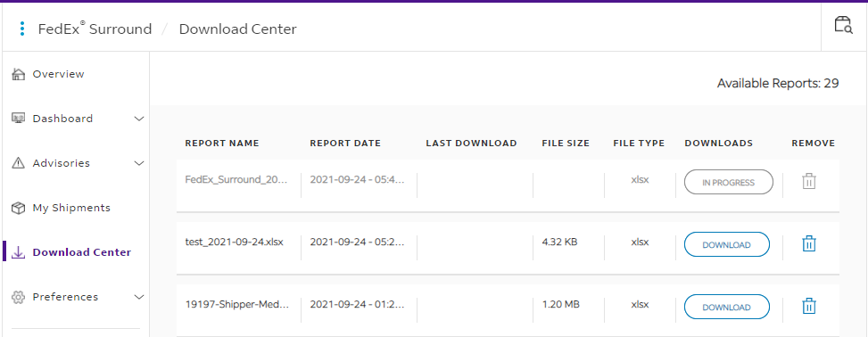This screenshot has width=868, height=337.
Task: Click the Preferences gear icon
Action: (18, 297)
